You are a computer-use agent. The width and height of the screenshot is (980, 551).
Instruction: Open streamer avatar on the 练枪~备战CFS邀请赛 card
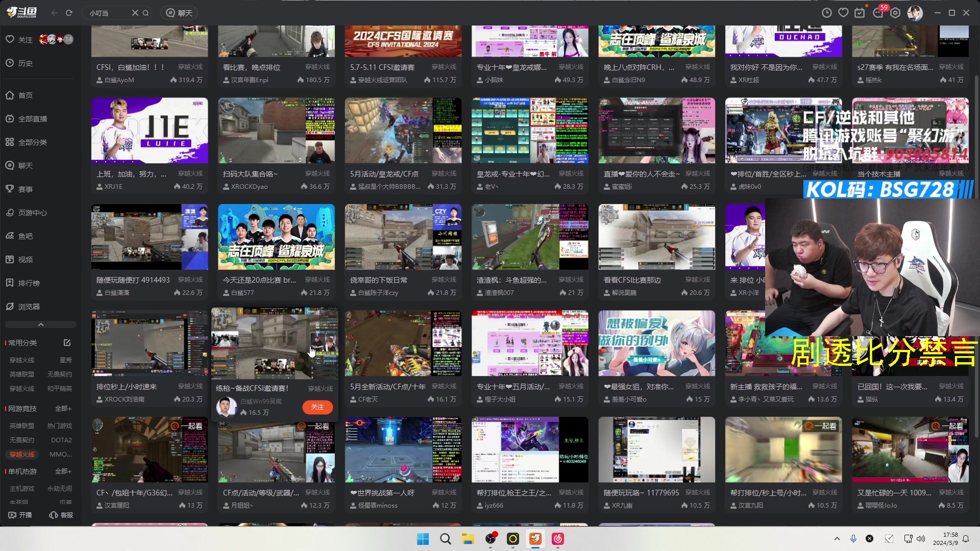[226, 407]
